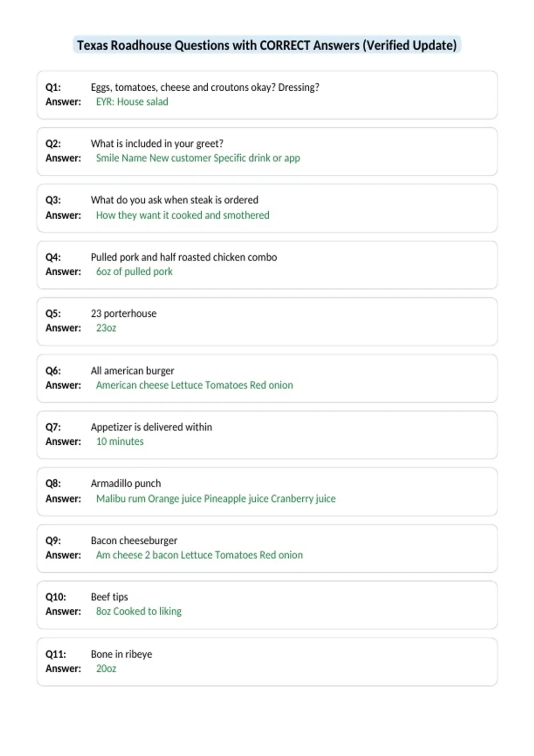Select the Q6 'All american burger' question
This screenshot has height=756, width=534.
point(133,371)
